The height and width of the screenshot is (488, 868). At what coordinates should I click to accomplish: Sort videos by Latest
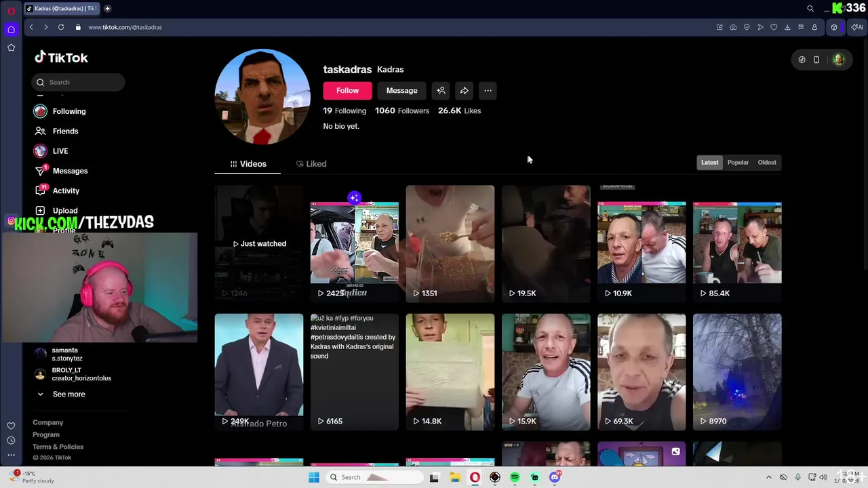(x=709, y=163)
